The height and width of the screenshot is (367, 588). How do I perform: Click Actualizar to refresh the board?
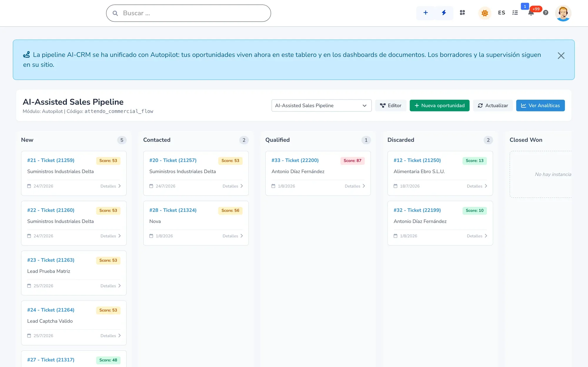click(x=493, y=105)
